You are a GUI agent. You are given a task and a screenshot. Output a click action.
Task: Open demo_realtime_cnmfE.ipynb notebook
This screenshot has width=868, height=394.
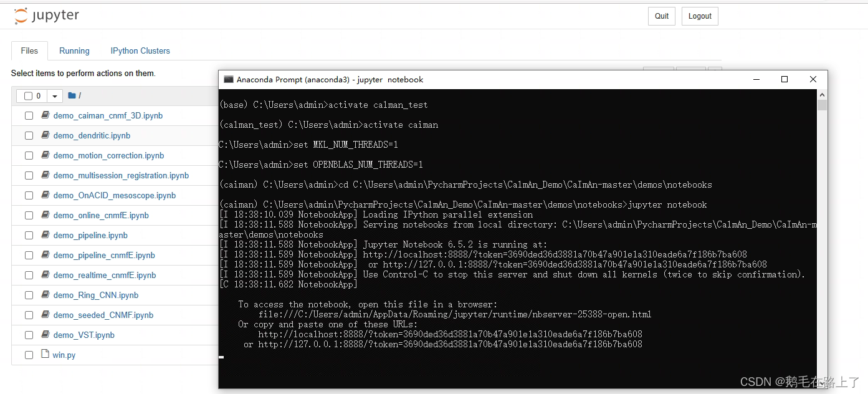(x=105, y=276)
